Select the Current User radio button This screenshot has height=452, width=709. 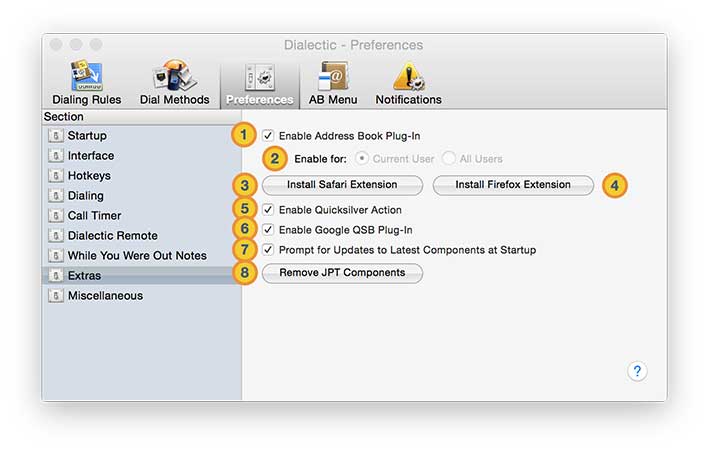coord(362,159)
